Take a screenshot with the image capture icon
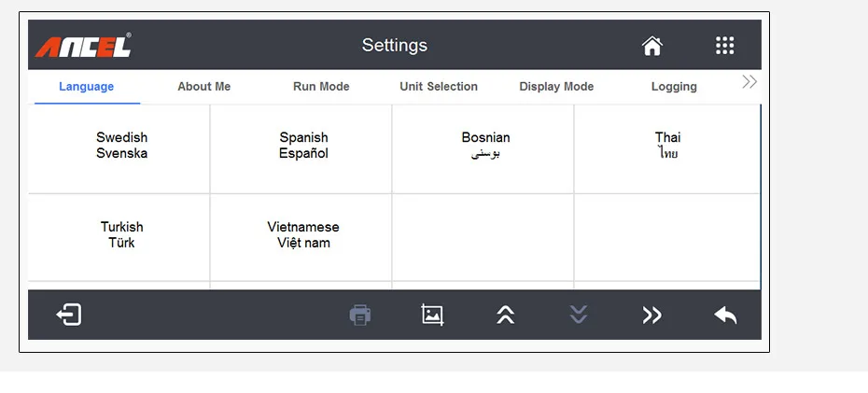This screenshot has height=393, width=868. click(432, 315)
